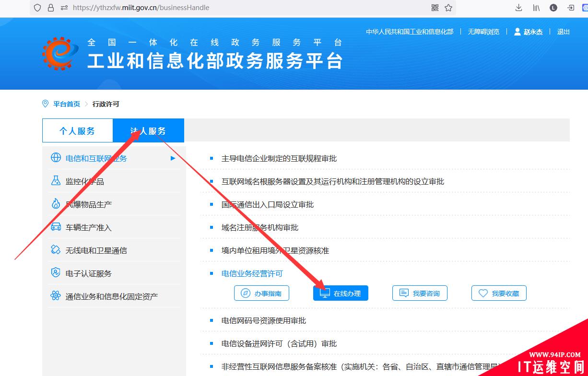Image resolution: width=588 pixels, height=376 pixels.
Task: Open the browser downloads icon
Action: pos(519,8)
